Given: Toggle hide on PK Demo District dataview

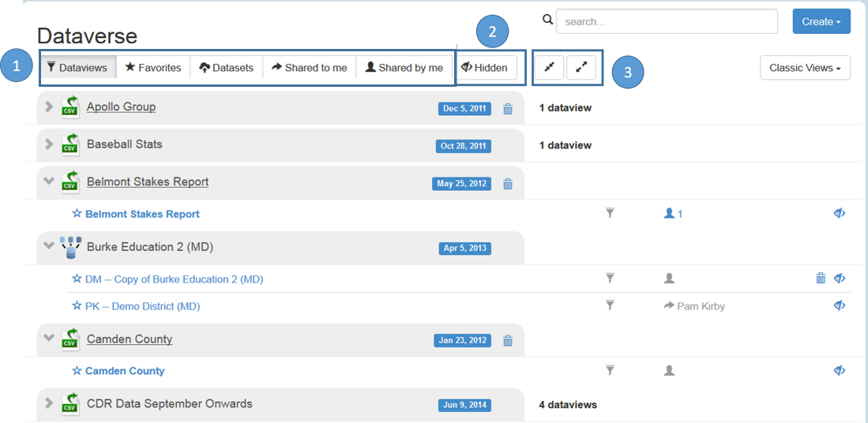Looking at the screenshot, I should 840,305.
